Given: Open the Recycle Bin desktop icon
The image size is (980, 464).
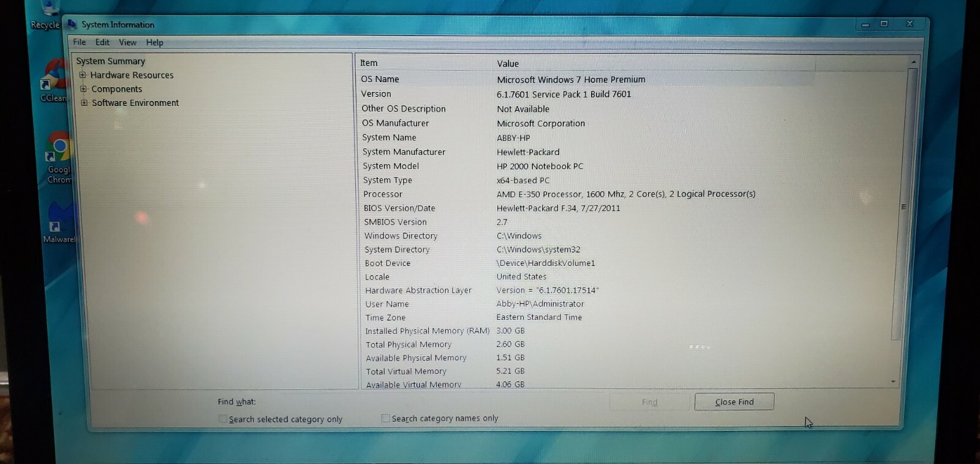Looking at the screenshot, I should [x=47, y=15].
